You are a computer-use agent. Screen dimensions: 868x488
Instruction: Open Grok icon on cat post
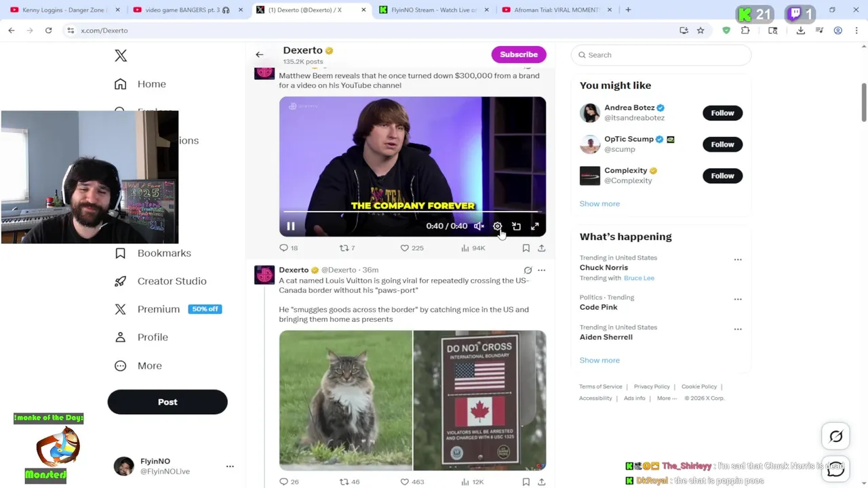(x=528, y=270)
